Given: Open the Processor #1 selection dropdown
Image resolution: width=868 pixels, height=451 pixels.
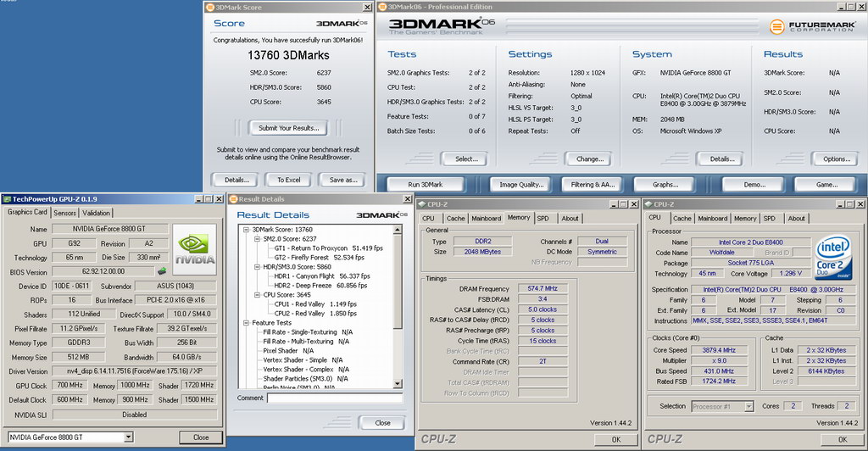Looking at the screenshot, I should click(749, 406).
